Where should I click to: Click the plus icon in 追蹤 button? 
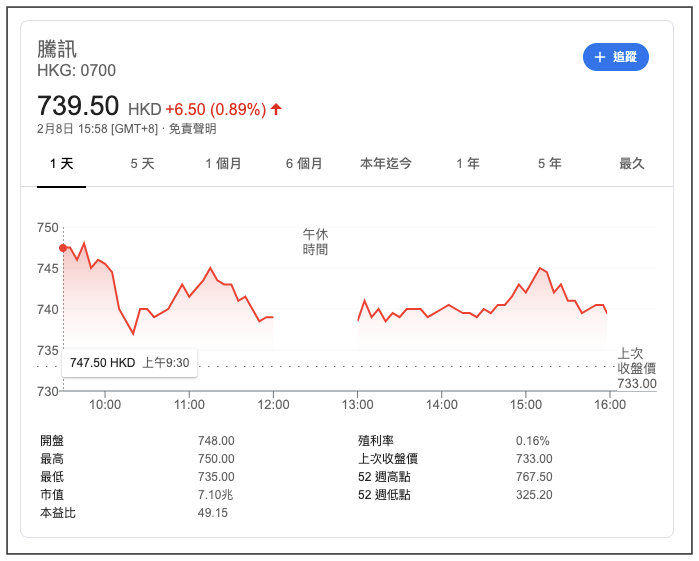pos(600,57)
